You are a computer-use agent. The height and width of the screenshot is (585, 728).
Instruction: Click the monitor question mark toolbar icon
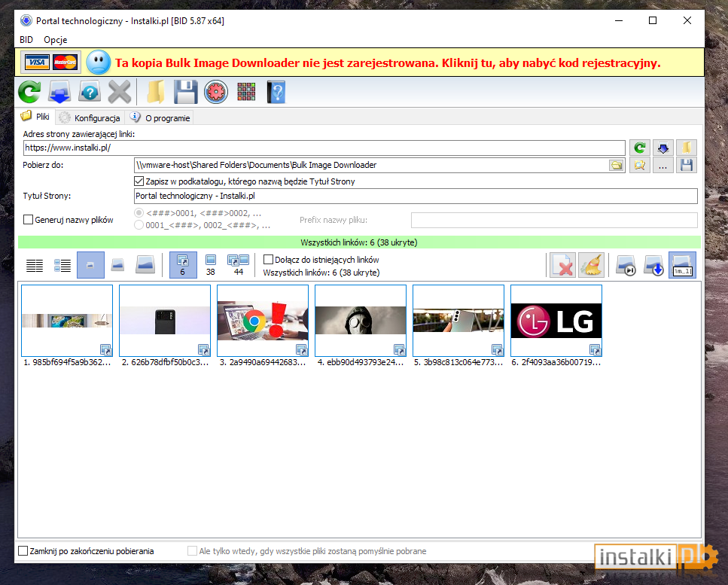[x=90, y=92]
